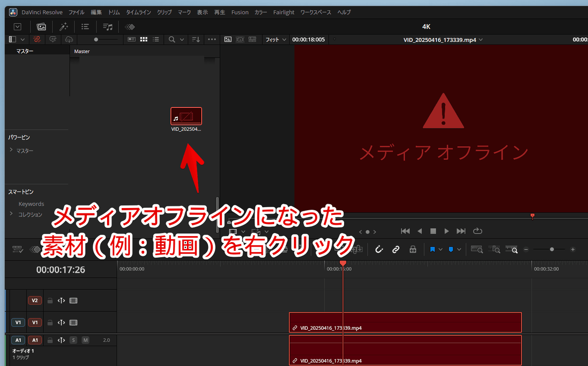Image resolution: width=588 pixels, height=366 pixels.
Task: Toggle timeline snapping magnet
Action: tap(379, 249)
